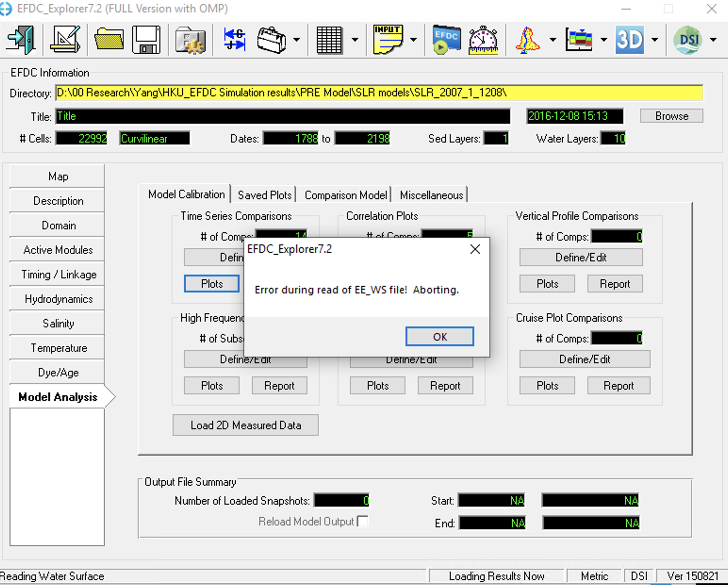
Task: Select the Hydrodynamics side tab
Action: click(x=58, y=299)
